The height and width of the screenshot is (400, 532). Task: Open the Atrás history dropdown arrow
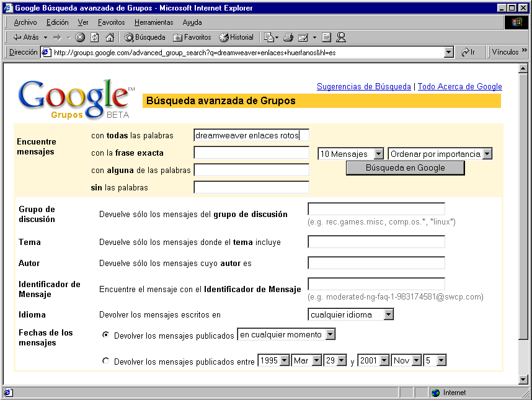click(x=45, y=37)
